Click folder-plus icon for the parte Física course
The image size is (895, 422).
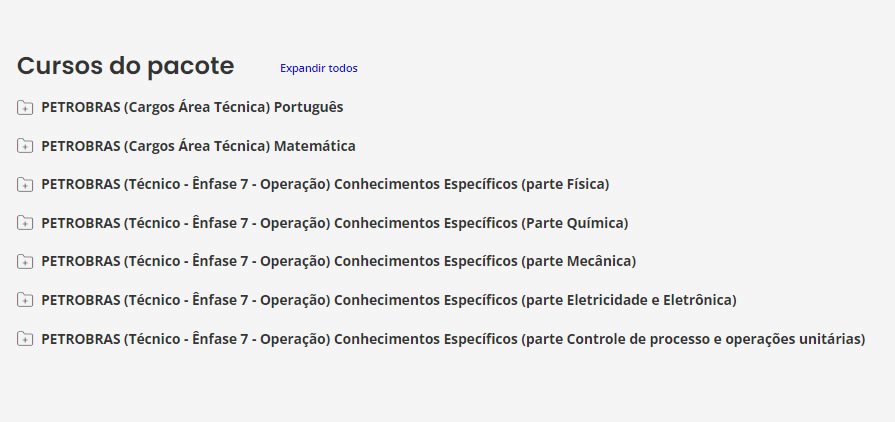[25, 184]
